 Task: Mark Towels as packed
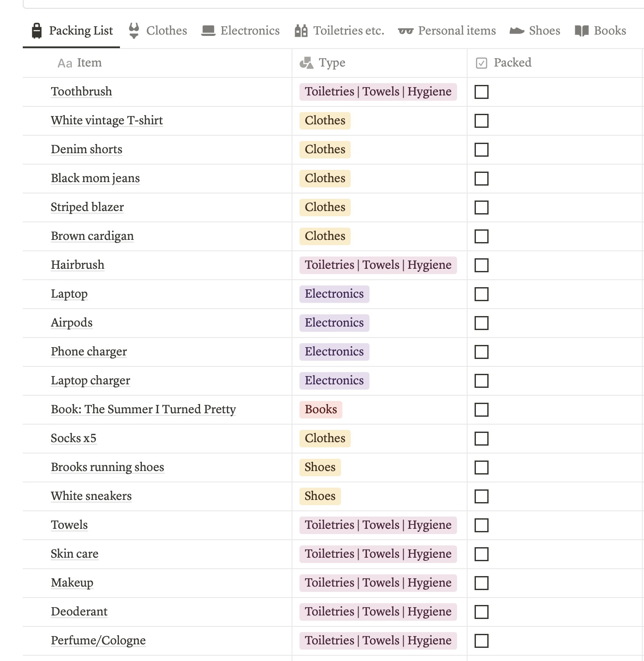click(481, 525)
